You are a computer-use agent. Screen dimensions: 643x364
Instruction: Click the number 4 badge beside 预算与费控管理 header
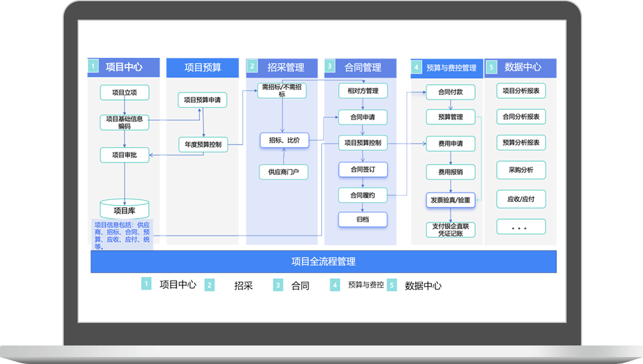(417, 68)
